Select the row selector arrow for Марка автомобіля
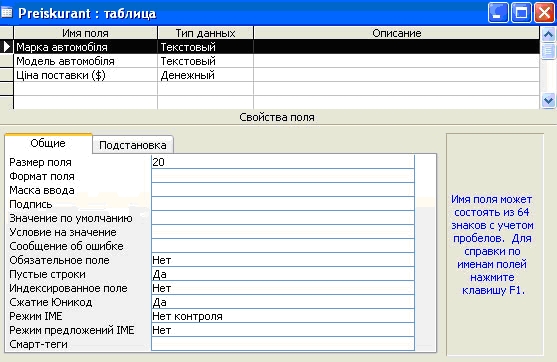The image size is (557, 362). click(x=6, y=47)
